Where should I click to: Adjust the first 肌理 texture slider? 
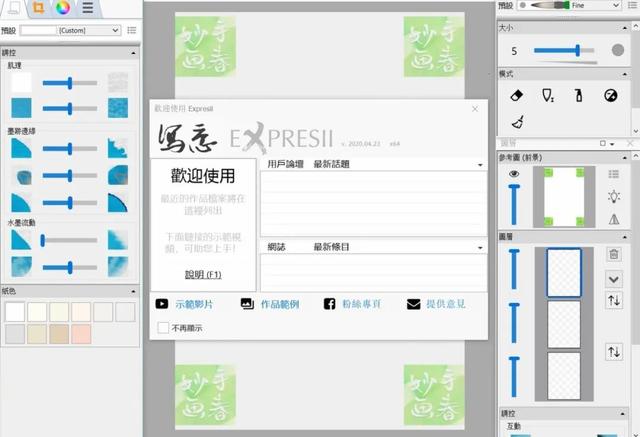[x=70, y=83]
